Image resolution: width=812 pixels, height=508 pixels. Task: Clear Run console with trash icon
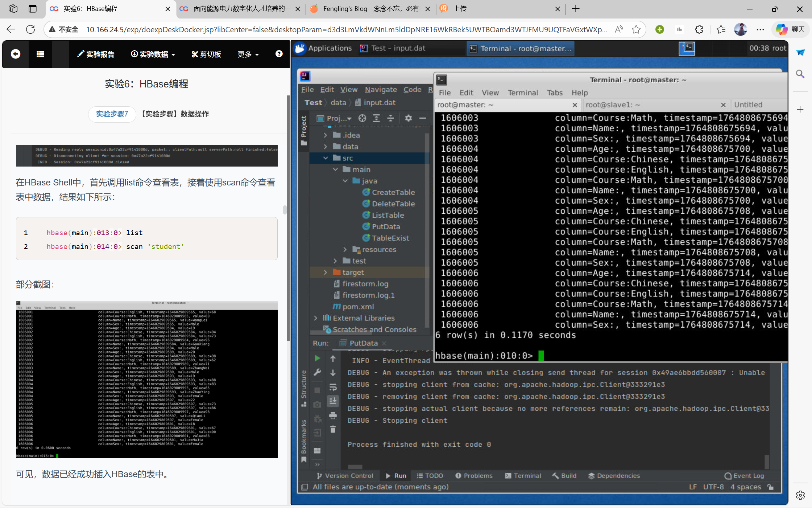tap(333, 430)
